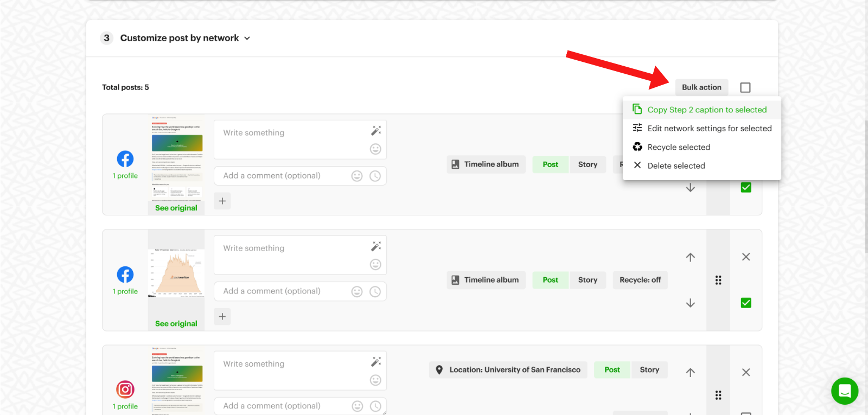Collapse the Customize post by network section
Image resolution: width=868 pixels, height=415 pixels.
click(247, 39)
